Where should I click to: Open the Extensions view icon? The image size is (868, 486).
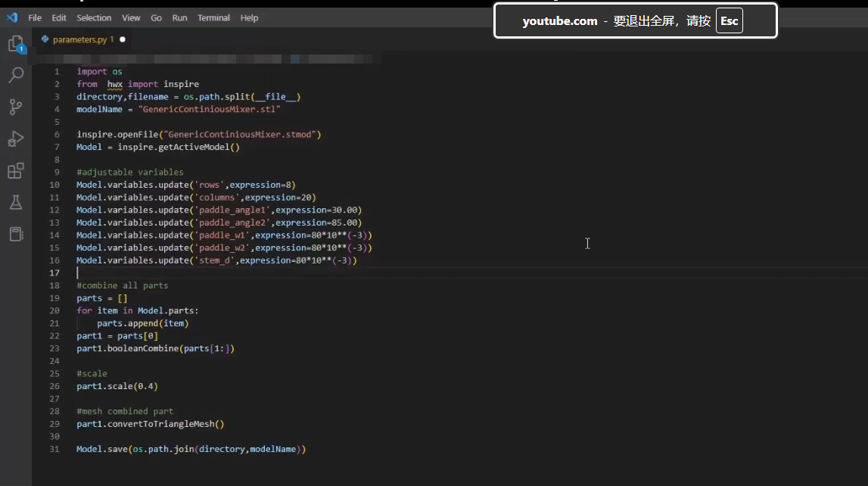coord(16,170)
